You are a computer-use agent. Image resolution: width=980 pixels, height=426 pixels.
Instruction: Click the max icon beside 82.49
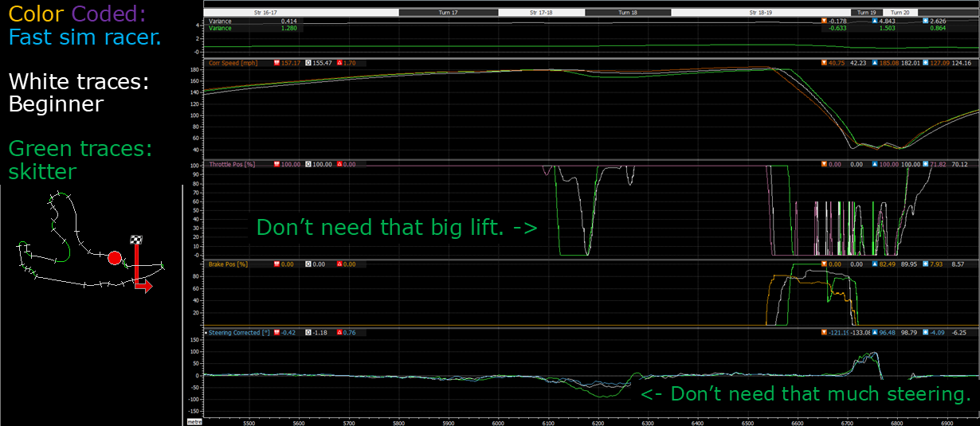pos(876,264)
